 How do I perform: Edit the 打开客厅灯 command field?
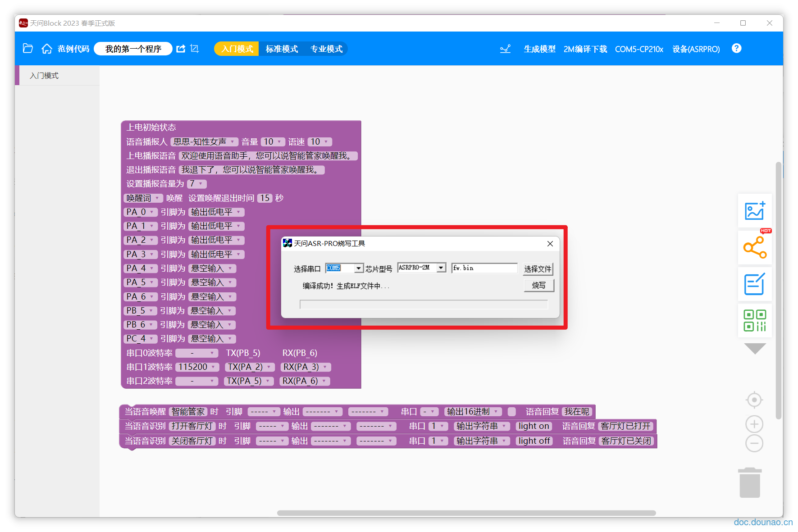(192, 426)
